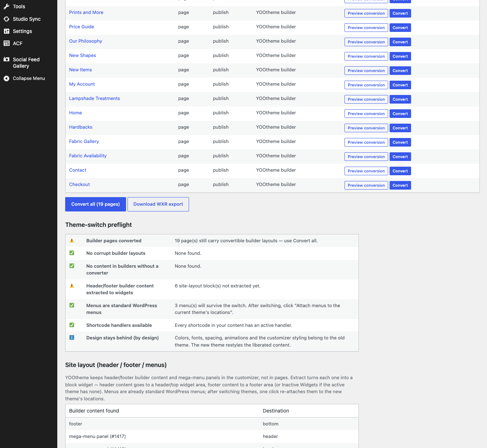This screenshot has width=487, height=448.
Task: Convert the Checkout page
Action: coord(400,185)
